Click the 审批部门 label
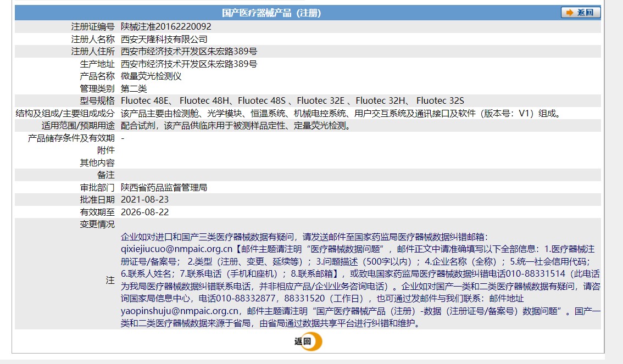623x364 pixels. point(97,187)
